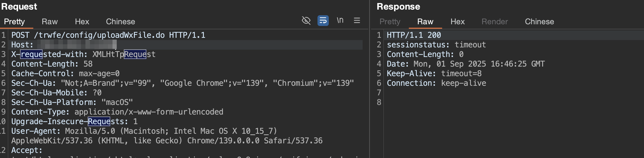Switch to the Request panel's Raw tab
The image size is (644, 158).
[x=50, y=22]
